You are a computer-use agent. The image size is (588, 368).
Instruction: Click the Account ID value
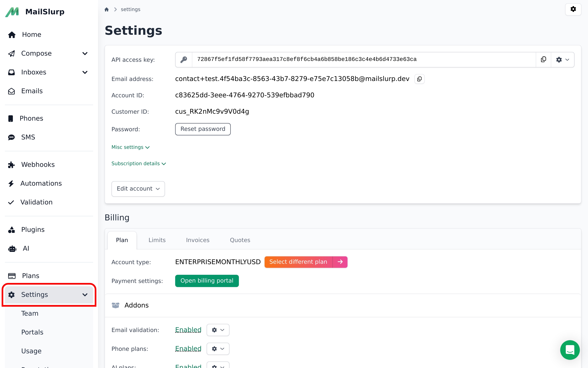(245, 95)
